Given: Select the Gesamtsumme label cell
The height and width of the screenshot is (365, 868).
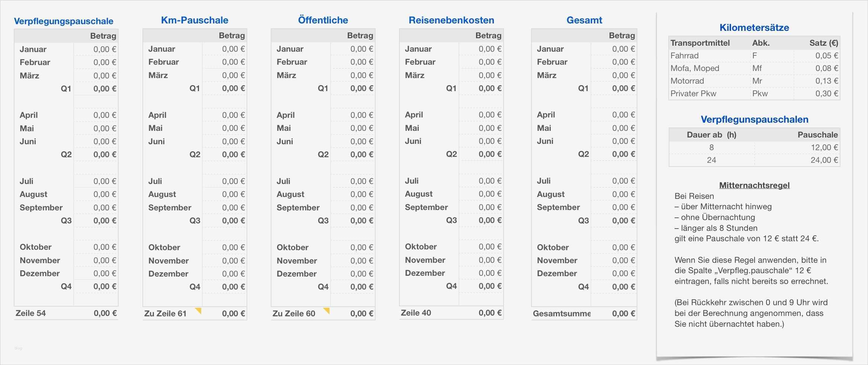Looking at the screenshot, I should pos(561,313).
